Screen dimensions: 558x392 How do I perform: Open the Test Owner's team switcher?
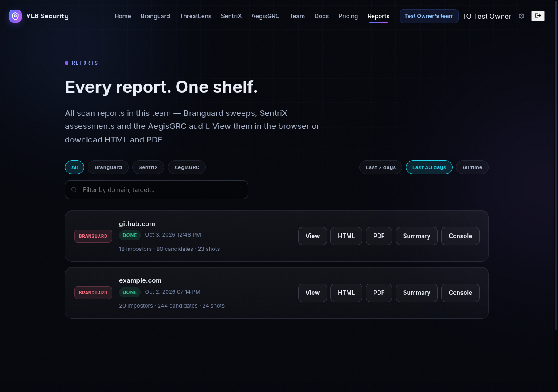429,16
